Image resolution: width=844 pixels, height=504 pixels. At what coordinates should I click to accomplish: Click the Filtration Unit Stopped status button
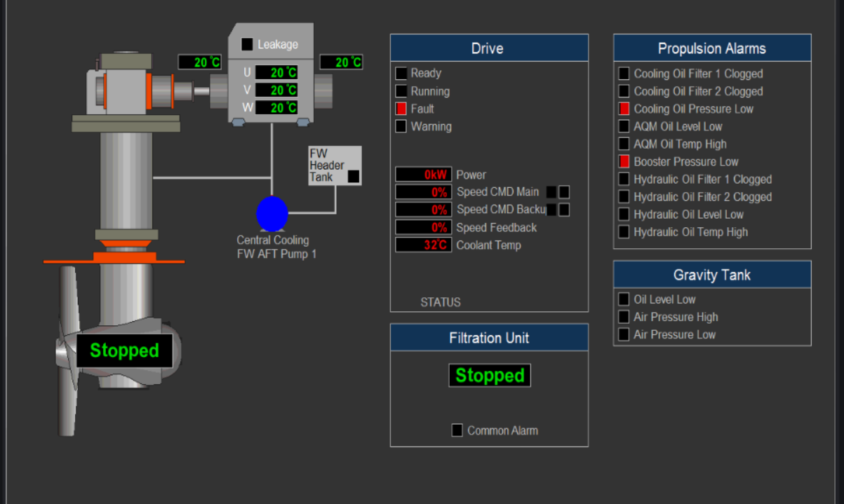point(490,376)
